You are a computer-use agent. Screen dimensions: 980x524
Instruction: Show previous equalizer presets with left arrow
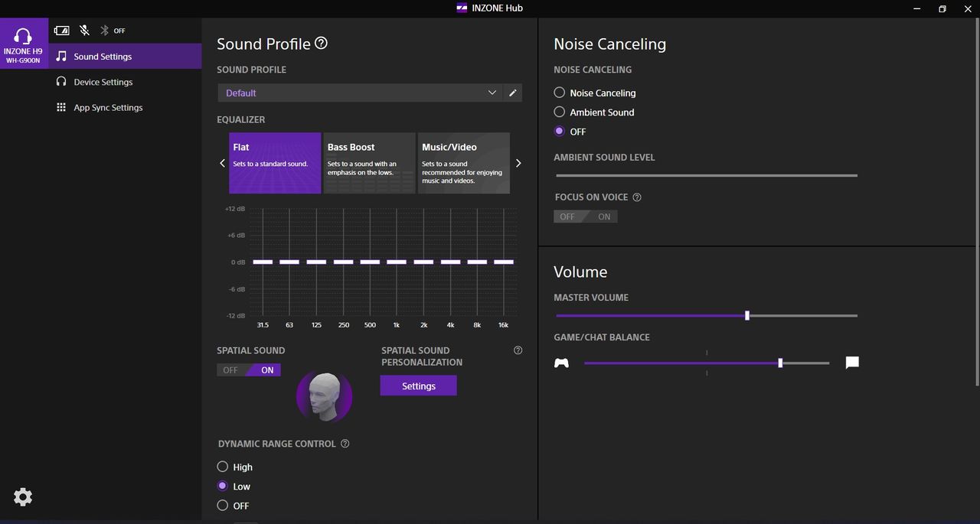(223, 163)
